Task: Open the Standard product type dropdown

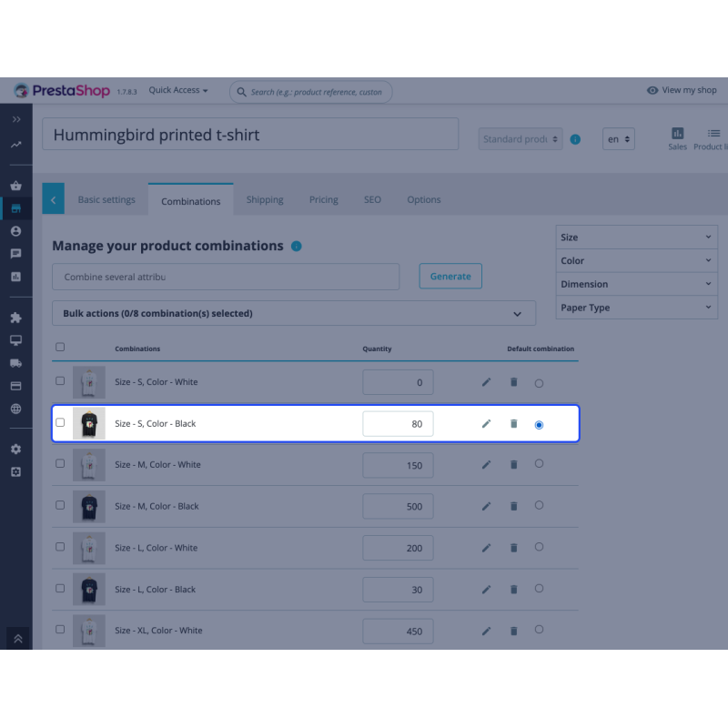Action: 521,139
